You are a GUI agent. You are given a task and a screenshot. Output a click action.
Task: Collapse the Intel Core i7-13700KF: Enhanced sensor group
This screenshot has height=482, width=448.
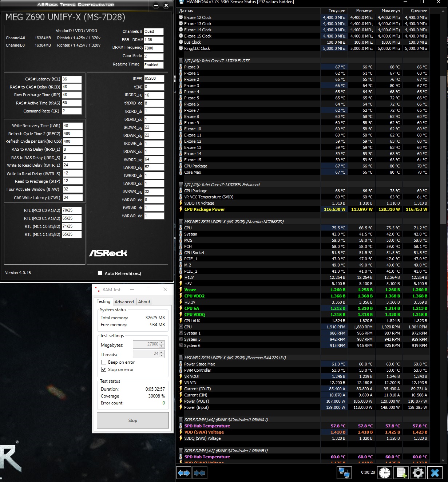coord(181,185)
